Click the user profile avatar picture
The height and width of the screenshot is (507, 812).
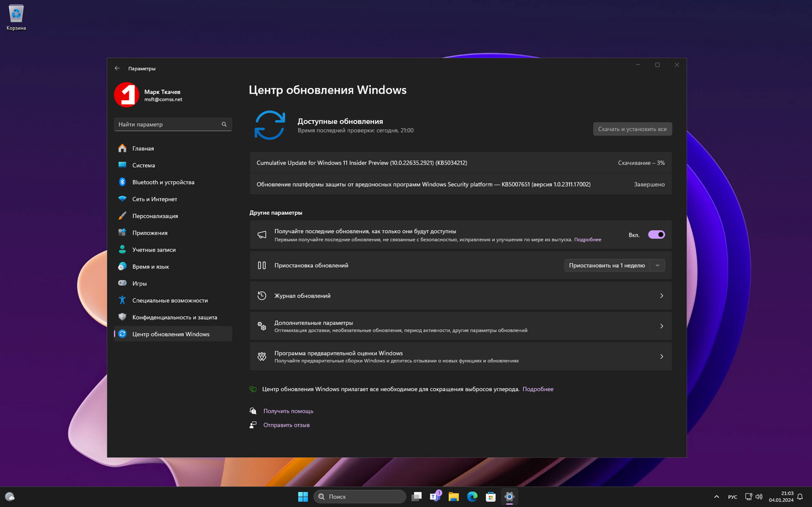(x=127, y=95)
